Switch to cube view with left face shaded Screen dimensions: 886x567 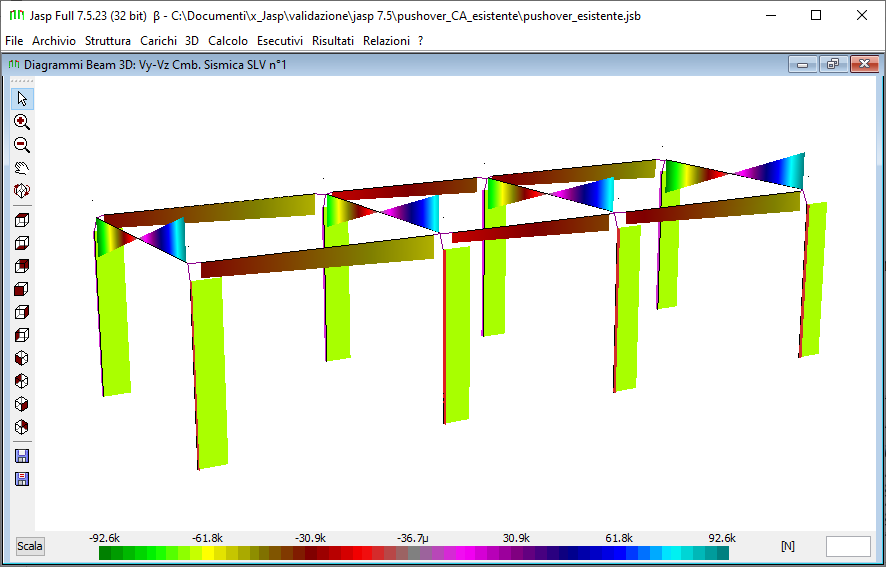tap(21, 335)
